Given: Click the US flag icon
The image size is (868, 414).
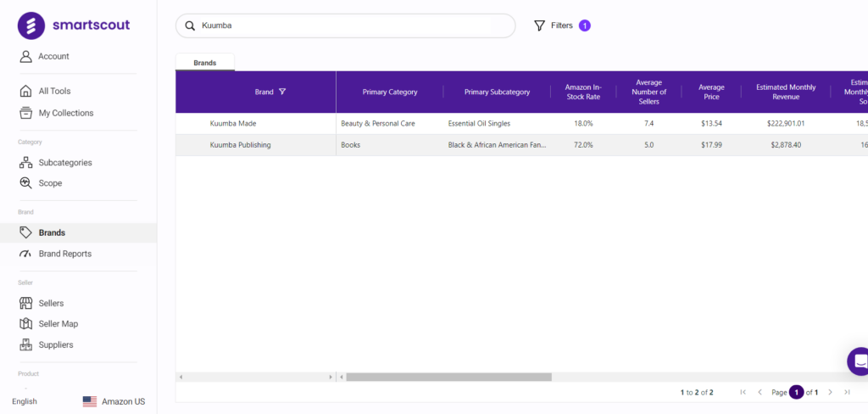Looking at the screenshot, I should [x=90, y=401].
